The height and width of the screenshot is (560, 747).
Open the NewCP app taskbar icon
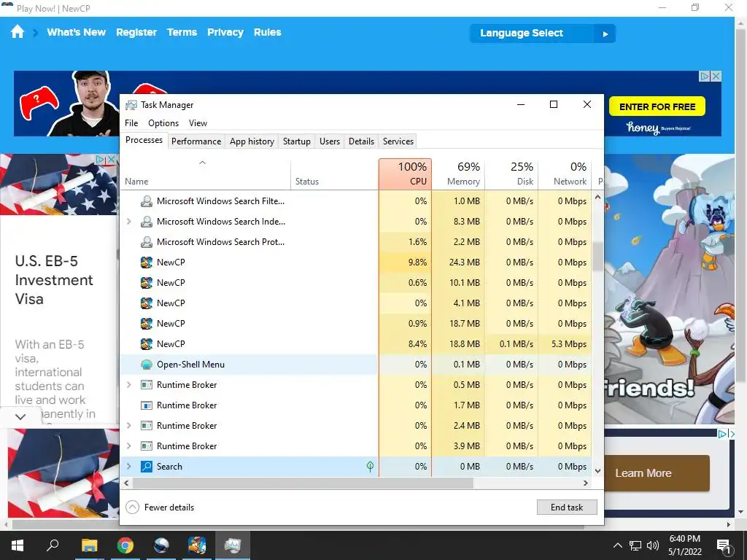197,545
